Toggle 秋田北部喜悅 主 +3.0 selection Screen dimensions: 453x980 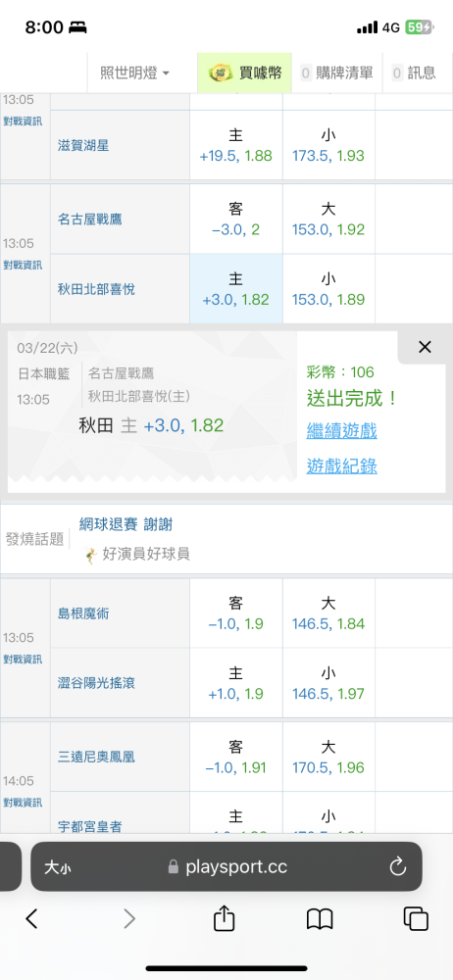click(x=236, y=289)
